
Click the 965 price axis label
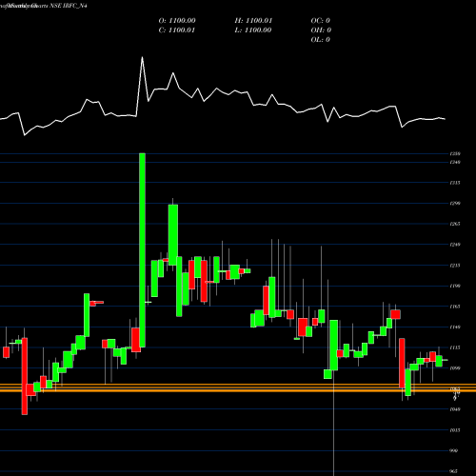point(454,471)
